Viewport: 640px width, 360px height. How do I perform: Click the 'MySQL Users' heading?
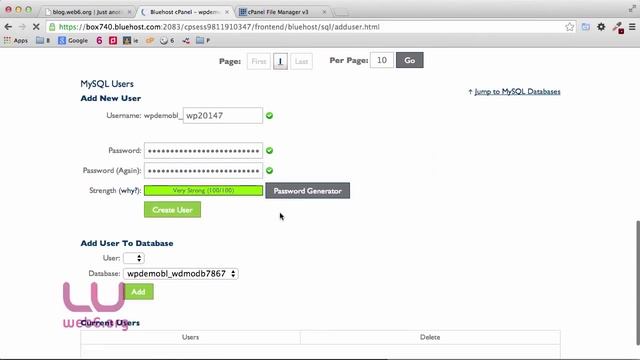coord(107,84)
